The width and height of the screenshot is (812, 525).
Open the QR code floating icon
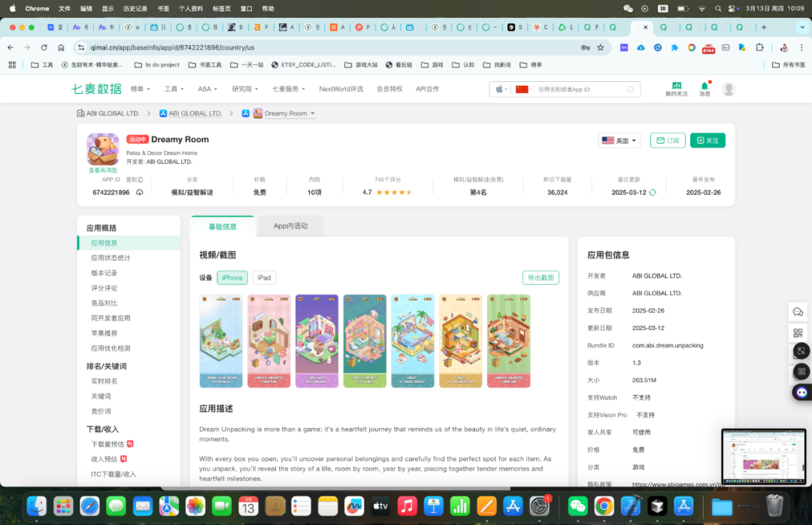coord(798,332)
